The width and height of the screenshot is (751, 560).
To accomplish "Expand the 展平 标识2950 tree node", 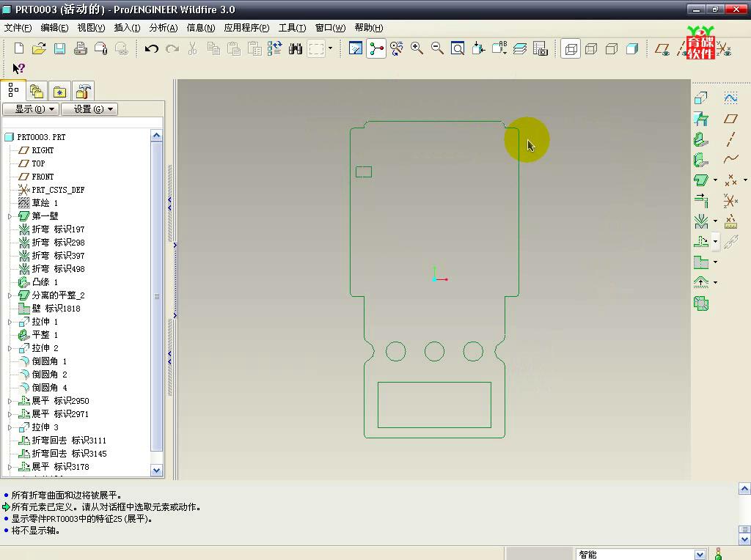I will [10, 401].
